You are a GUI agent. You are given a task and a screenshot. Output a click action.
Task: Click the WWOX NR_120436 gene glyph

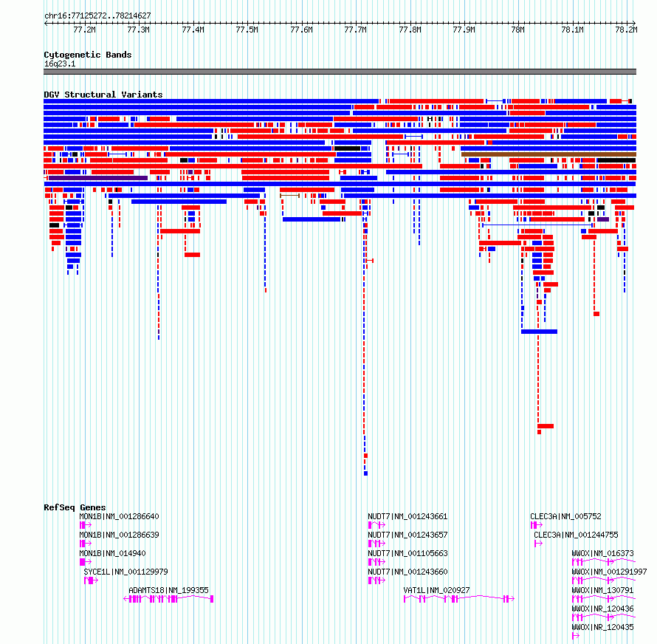point(604,617)
